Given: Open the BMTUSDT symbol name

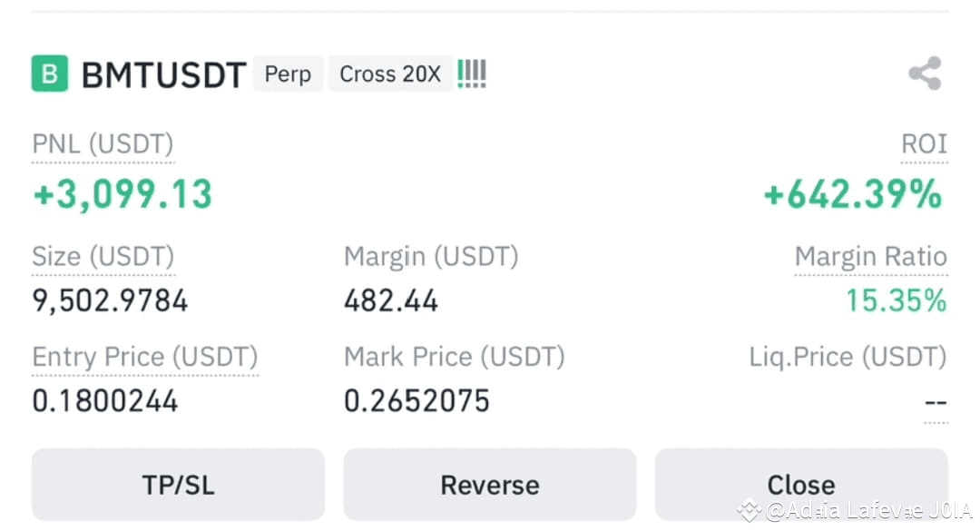Looking at the screenshot, I should (x=163, y=75).
